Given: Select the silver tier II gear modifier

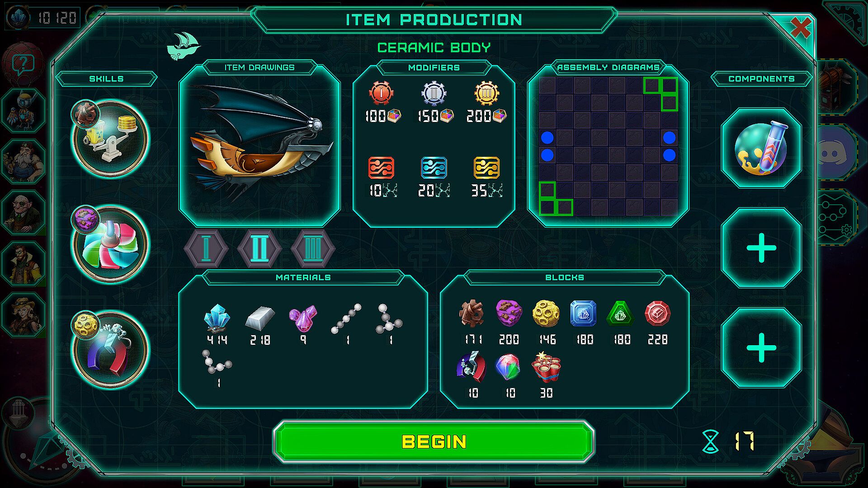Looking at the screenshot, I should click(x=434, y=93).
